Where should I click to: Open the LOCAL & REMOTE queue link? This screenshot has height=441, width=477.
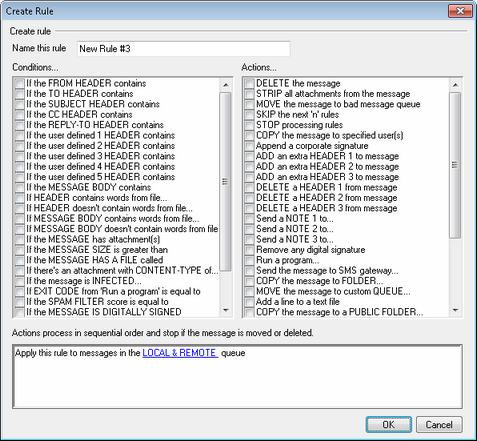point(180,353)
